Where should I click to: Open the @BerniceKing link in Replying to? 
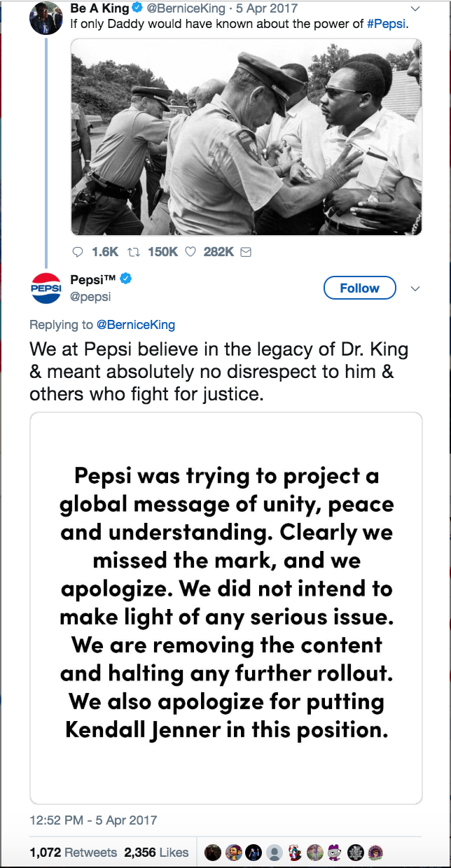[x=135, y=324]
